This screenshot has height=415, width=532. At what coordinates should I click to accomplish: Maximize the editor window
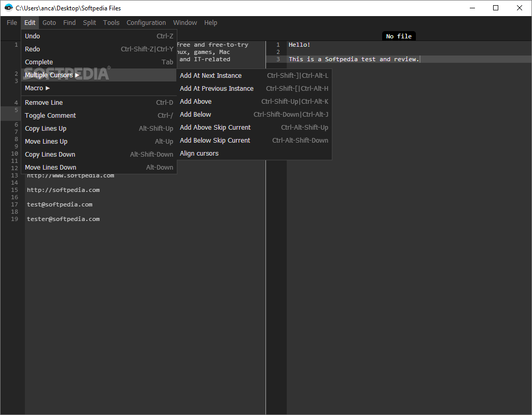(x=496, y=8)
